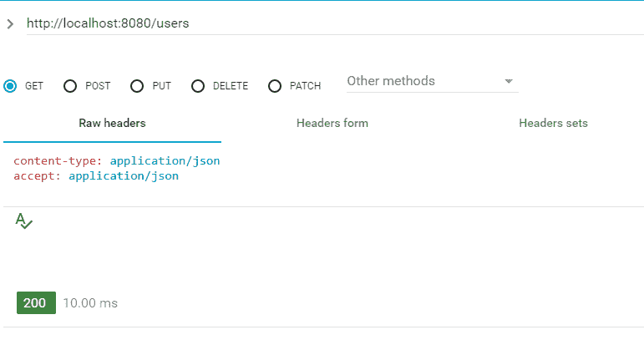The image size is (644, 340).
Task: Click the Other methods dropdown arrow
Action: click(508, 82)
